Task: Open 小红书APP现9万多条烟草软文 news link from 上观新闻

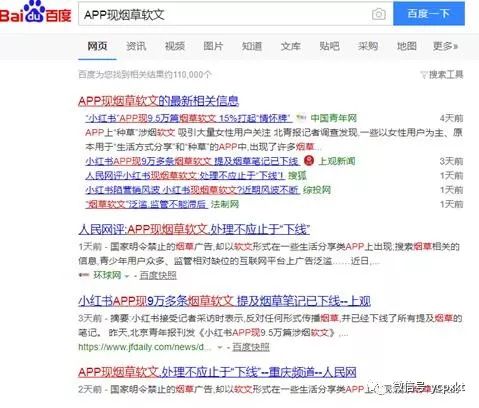Action: pos(192,161)
